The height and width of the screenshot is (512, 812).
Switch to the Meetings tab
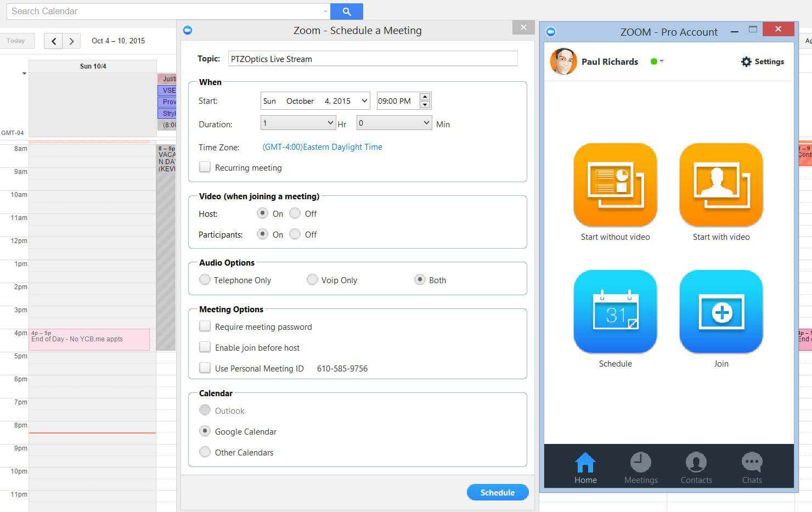pos(641,468)
